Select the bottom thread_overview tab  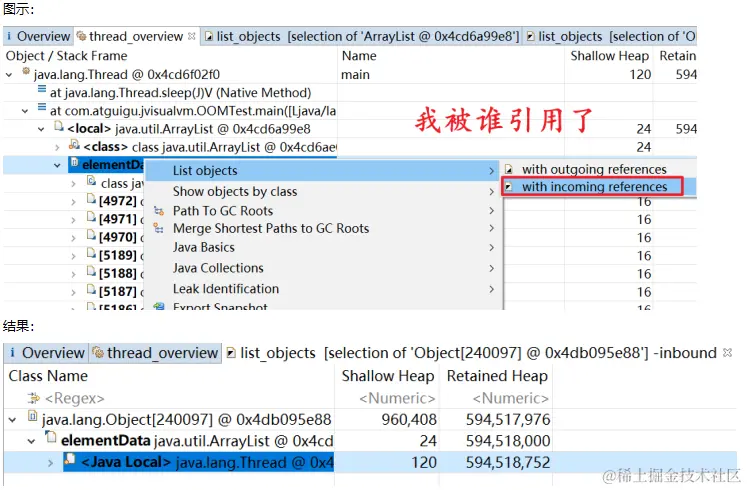click(x=156, y=353)
